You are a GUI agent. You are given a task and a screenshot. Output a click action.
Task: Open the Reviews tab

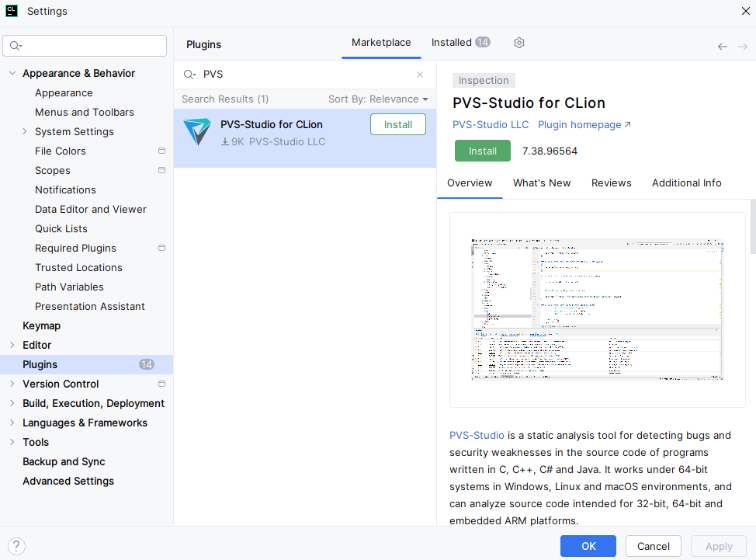(611, 183)
